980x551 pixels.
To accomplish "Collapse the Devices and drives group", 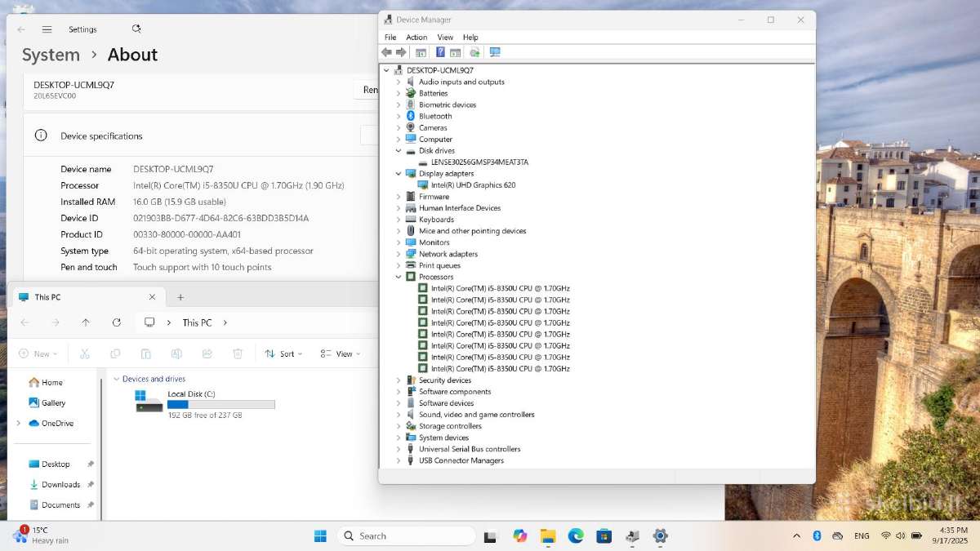I will (117, 379).
